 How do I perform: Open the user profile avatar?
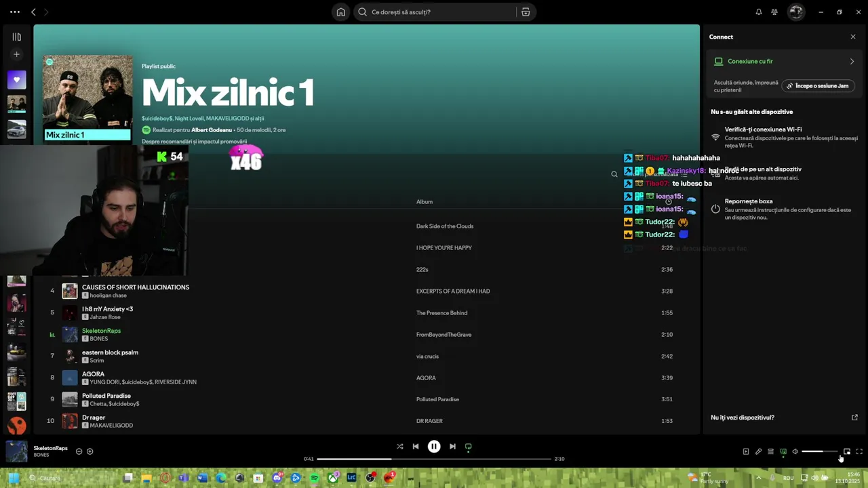pyautogui.click(x=796, y=12)
